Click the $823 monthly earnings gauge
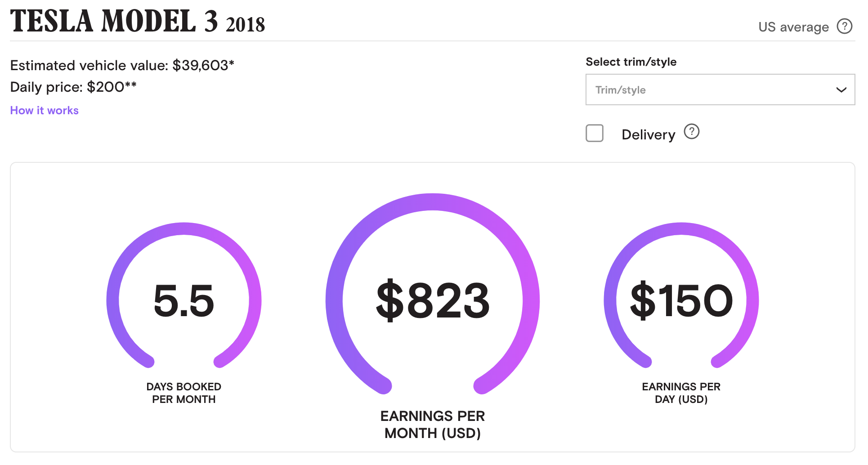The width and height of the screenshot is (868, 465). [x=433, y=299]
